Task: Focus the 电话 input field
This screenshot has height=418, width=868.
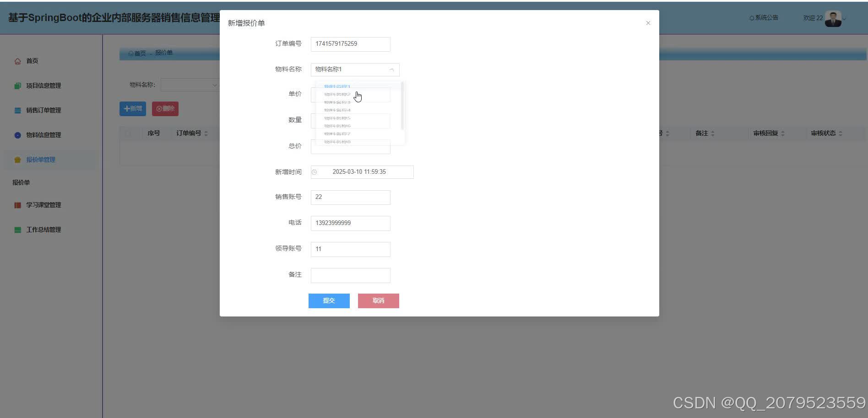Action: tap(351, 223)
